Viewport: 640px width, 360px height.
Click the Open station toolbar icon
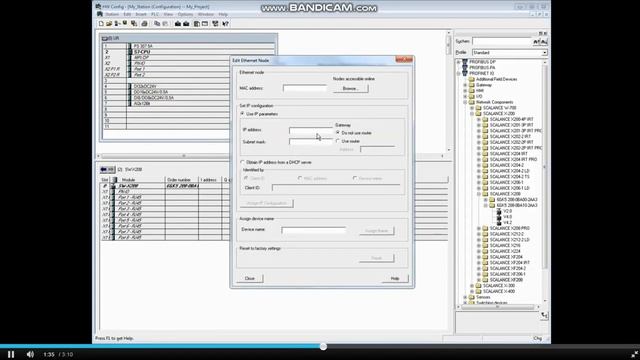109,24
